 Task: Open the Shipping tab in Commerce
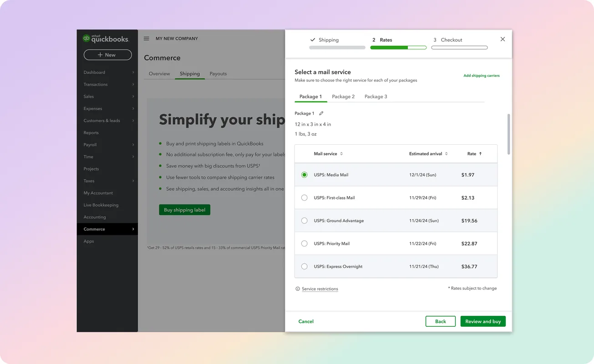(190, 74)
